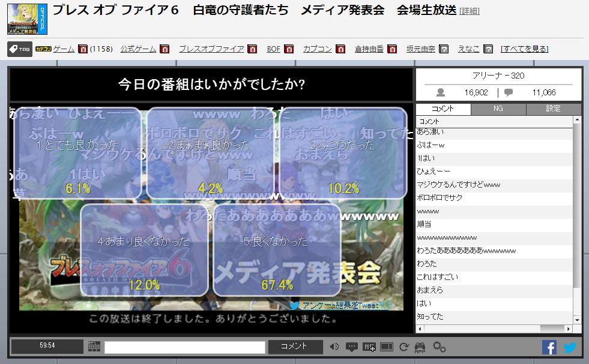This screenshot has width=589, height=364.
Task: Click the viewer count person icon
Action: (x=441, y=92)
